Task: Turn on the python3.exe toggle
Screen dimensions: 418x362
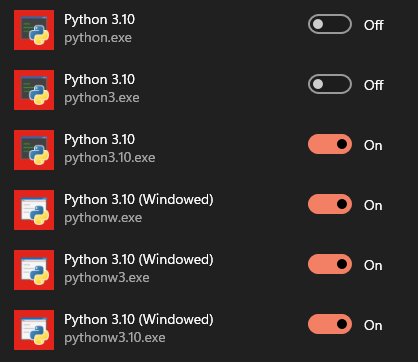Action: pyautogui.click(x=330, y=84)
